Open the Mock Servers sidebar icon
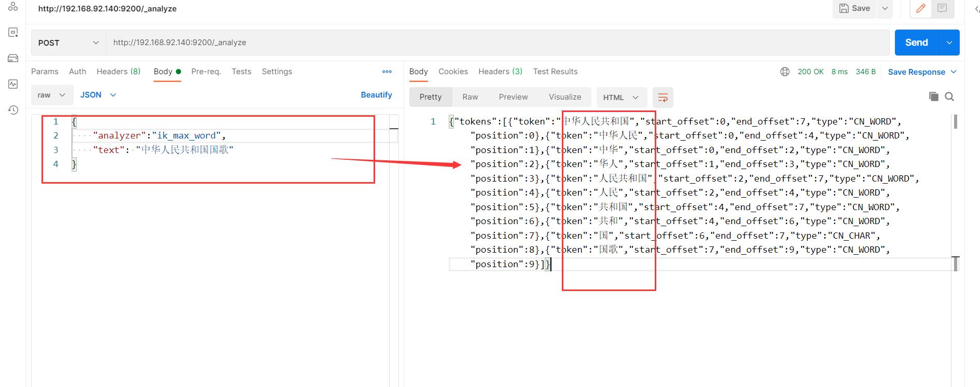Image resolution: width=980 pixels, height=387 pixels. tap(13, 58)
